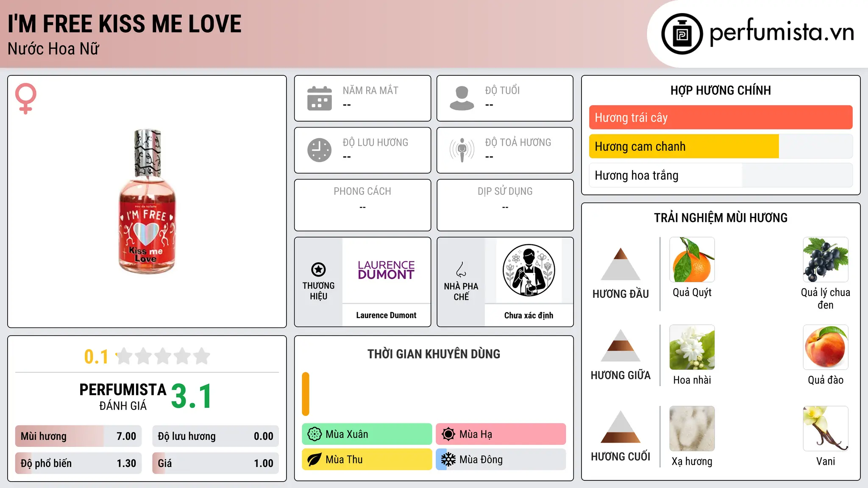Image resolution: width=868 pixels, height=488 pixels.
Task: Click the Hương giữa middle-note pyramid icon
Action: click(620, 346)
